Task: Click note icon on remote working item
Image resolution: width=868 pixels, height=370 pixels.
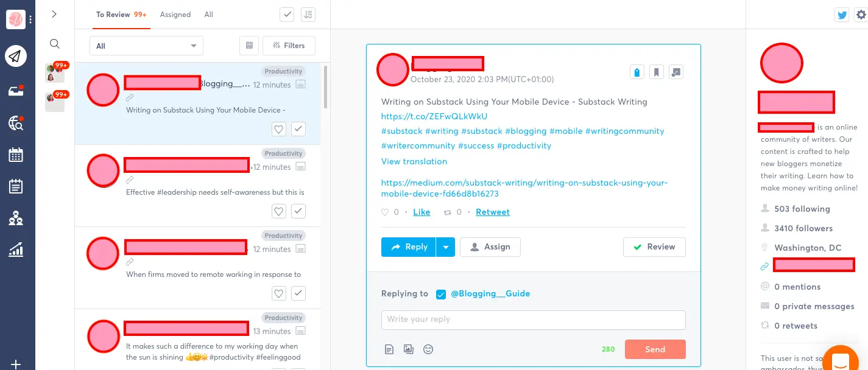Action: click(x=301, y=249)
